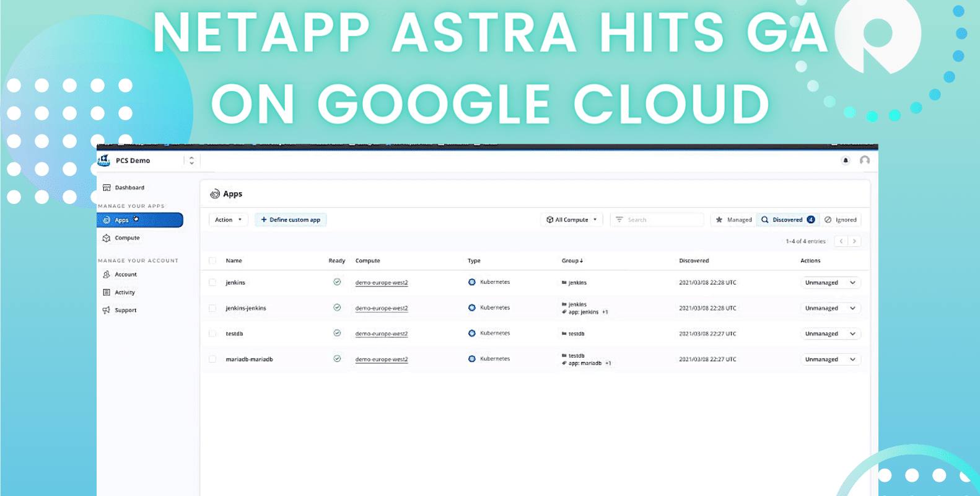The image size is (980, 496).
Task: Open demo-europe-west2 link in jenkins-jenkins row
Action: pos(382,308)
